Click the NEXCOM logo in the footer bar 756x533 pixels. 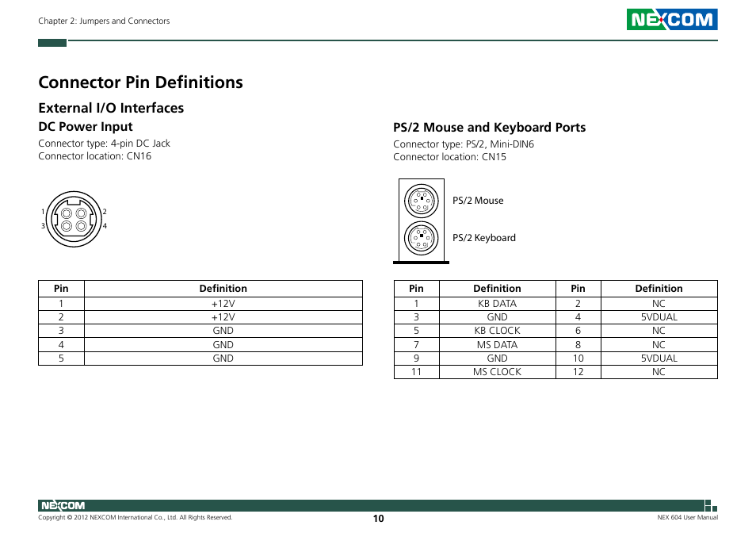pyautogui.click(x=63, y=505)
